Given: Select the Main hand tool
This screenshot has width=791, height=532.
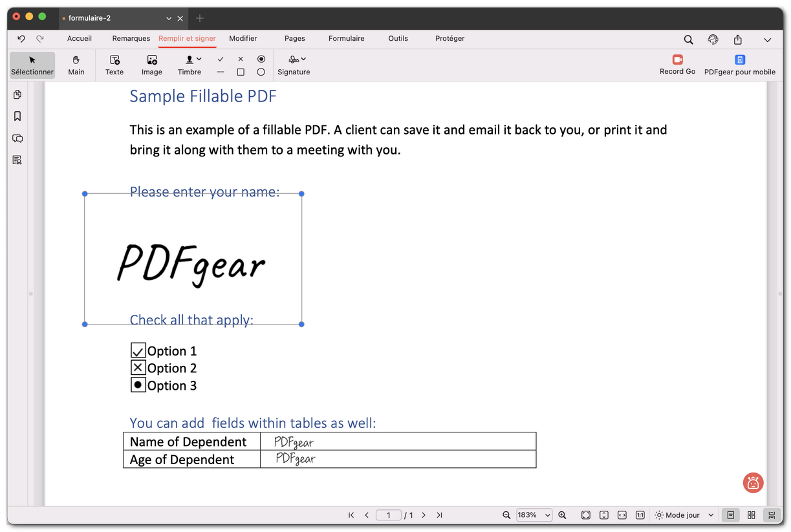Looking at the screenshot, I should coord(76,65).
